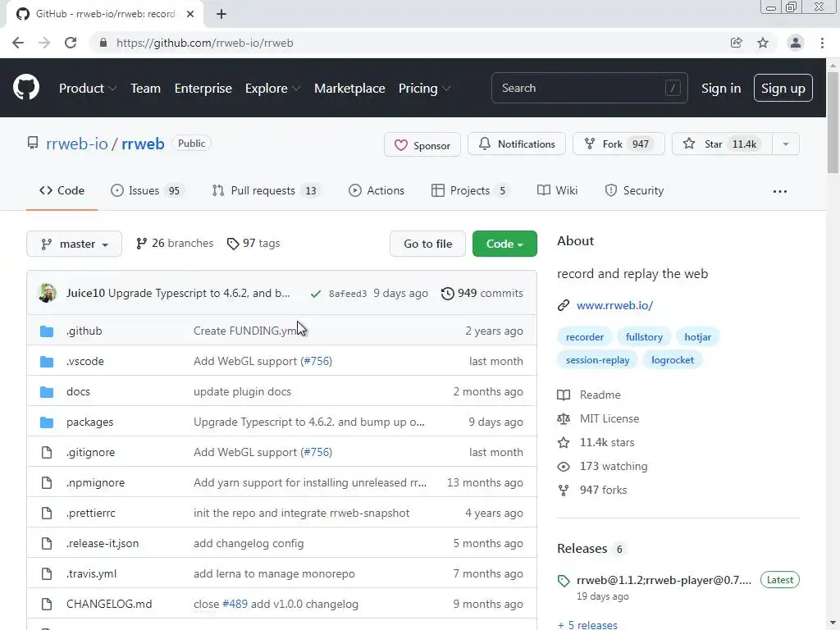Click the Notifications button
The image size is (840, 630).
tap(517, 144)
